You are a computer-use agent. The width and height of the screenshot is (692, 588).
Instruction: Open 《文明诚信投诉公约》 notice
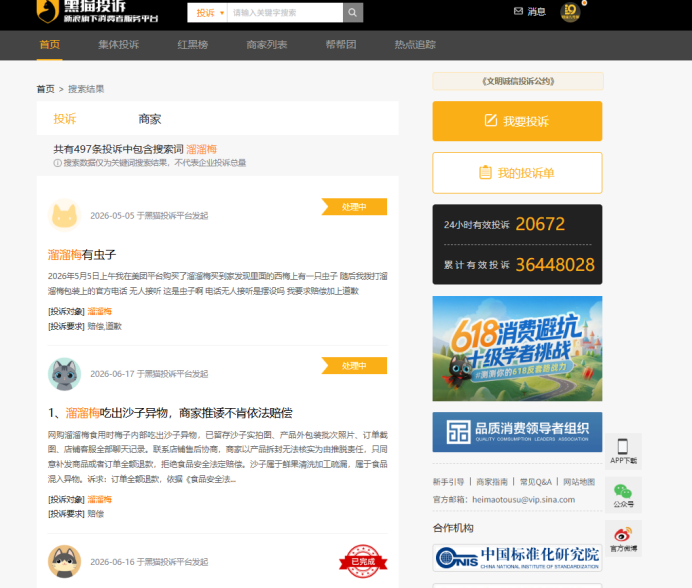pyautogui.click(x=518, y=81)
